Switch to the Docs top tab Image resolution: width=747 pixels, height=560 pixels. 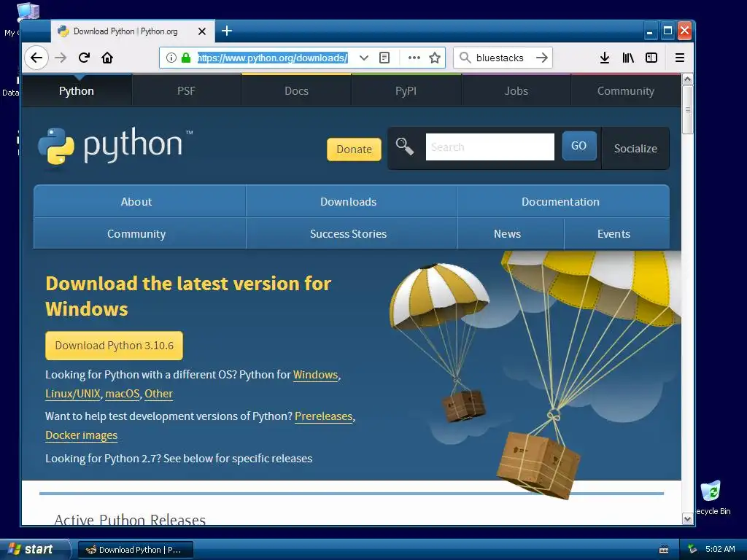click(296, 91)
